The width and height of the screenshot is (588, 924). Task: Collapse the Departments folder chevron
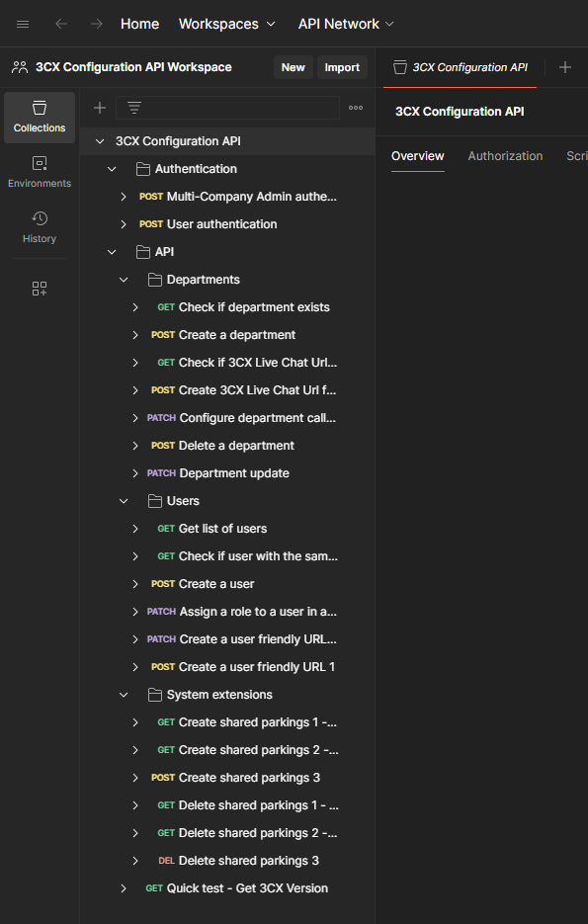[x=124, y=280]
